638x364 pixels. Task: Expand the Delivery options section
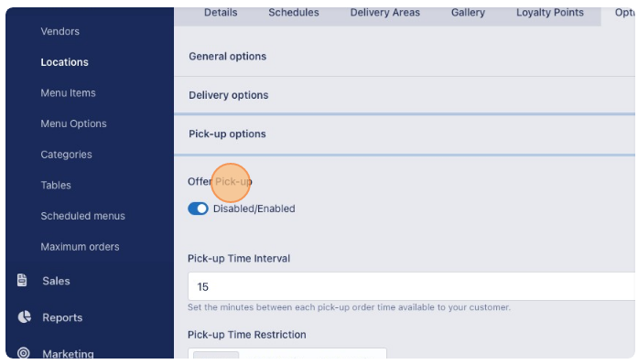405,95
